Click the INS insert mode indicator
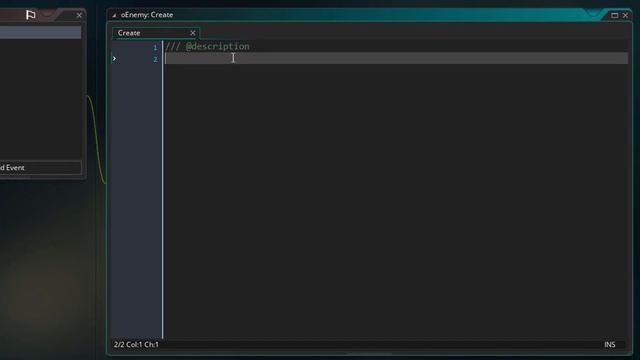 [610, 344]
